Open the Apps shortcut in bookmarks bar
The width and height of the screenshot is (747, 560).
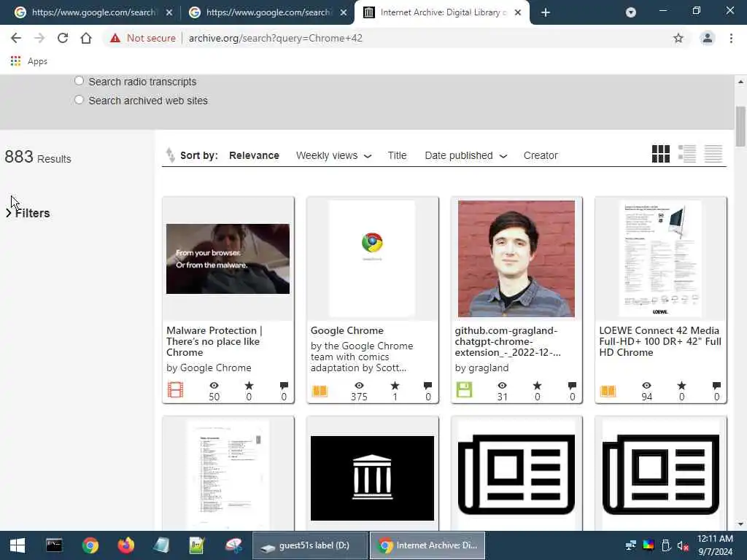[x=28, y=61]
